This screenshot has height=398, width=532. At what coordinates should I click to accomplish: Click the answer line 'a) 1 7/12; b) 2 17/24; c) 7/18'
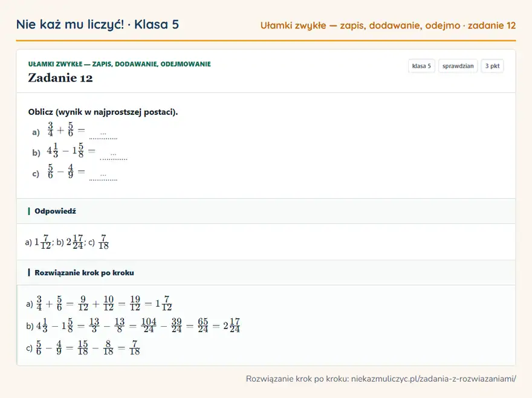67,242
